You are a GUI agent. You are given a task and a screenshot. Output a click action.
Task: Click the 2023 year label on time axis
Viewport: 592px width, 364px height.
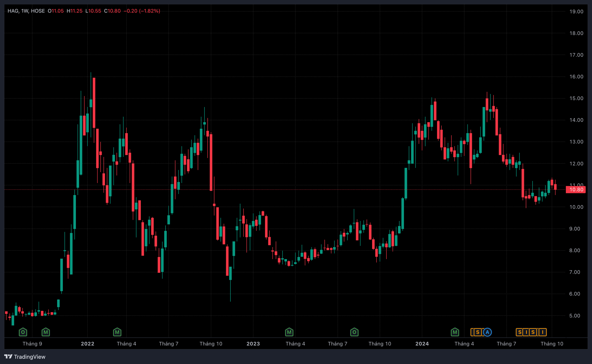click(253, 344)
